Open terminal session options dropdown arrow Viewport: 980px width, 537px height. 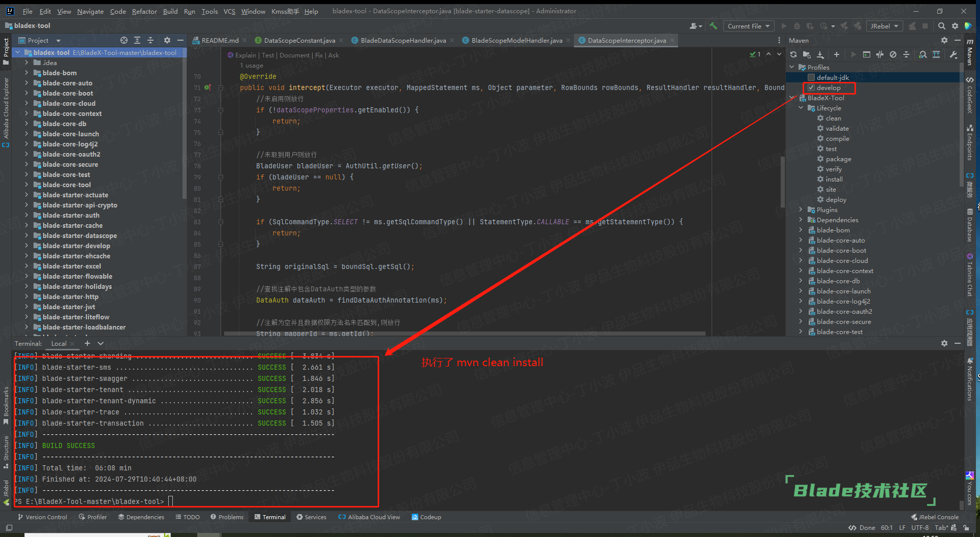[101, 343]
